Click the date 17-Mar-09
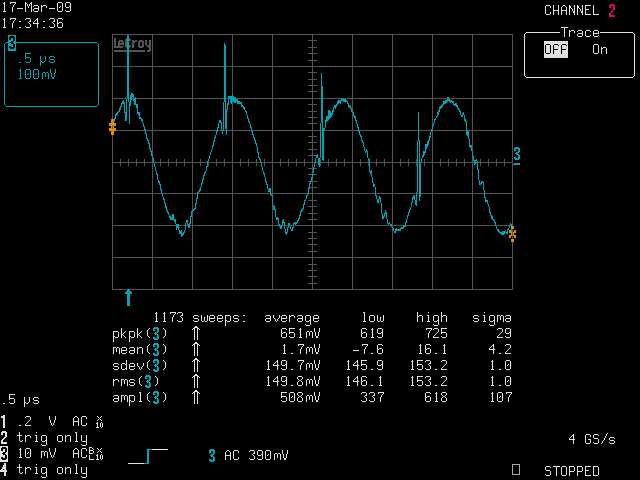 tap(36, 7)
